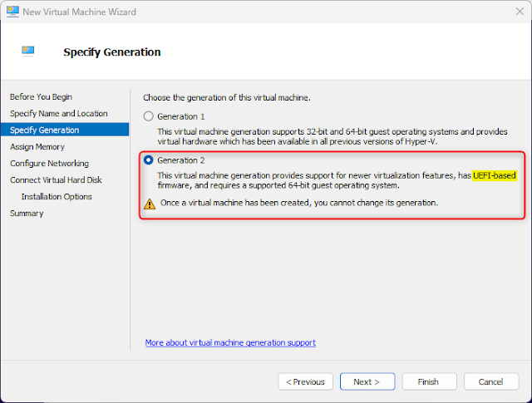
Task: Click the Finish button
Action: tap(429, 381)
